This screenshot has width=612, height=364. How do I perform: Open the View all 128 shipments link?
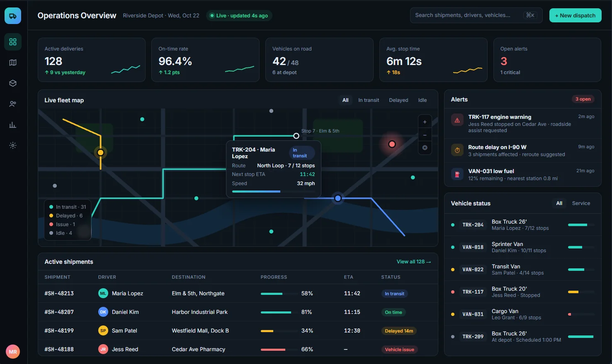point(414,262)
